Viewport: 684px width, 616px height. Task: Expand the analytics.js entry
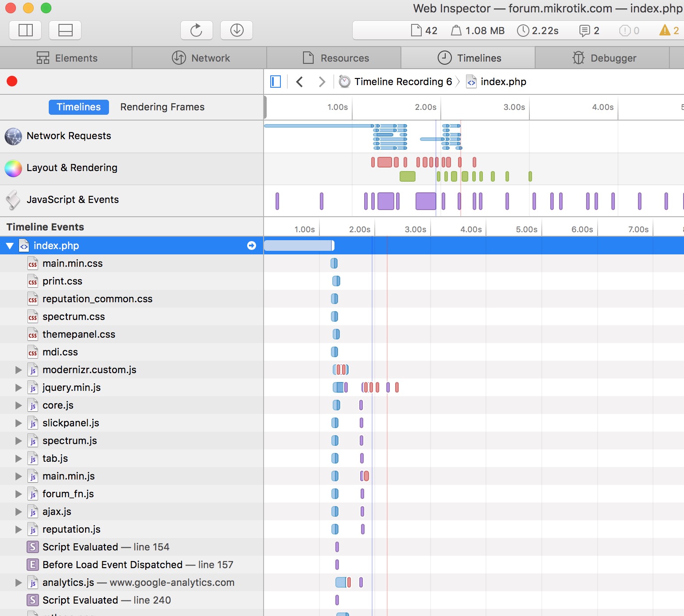(18, 582)
